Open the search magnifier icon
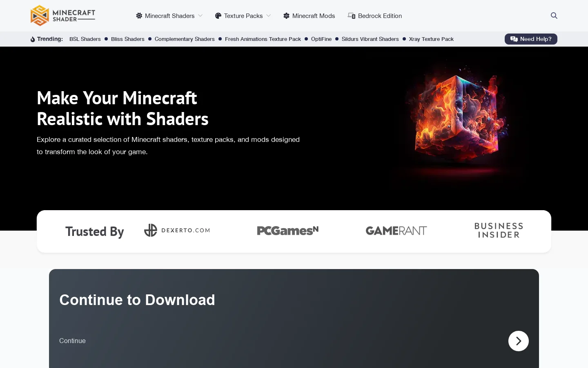The width and height of the screenshot is (588, 368). pyautogui.click(x=554, y=16)
